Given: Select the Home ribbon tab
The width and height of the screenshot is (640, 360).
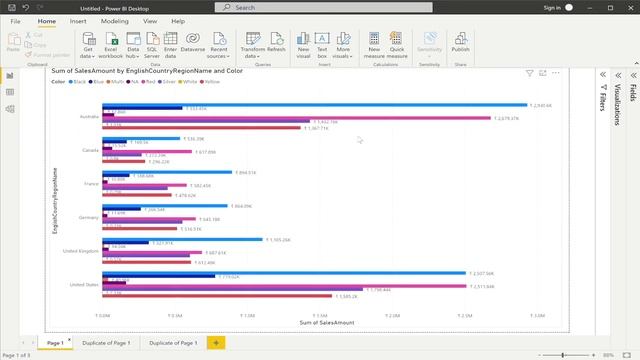Looking at the screenshot, I should [47, 21].
